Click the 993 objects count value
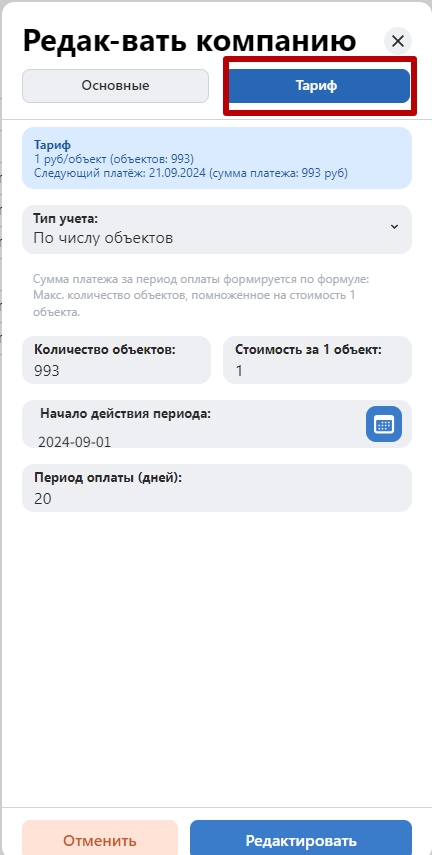 click(x=46, y=371)
